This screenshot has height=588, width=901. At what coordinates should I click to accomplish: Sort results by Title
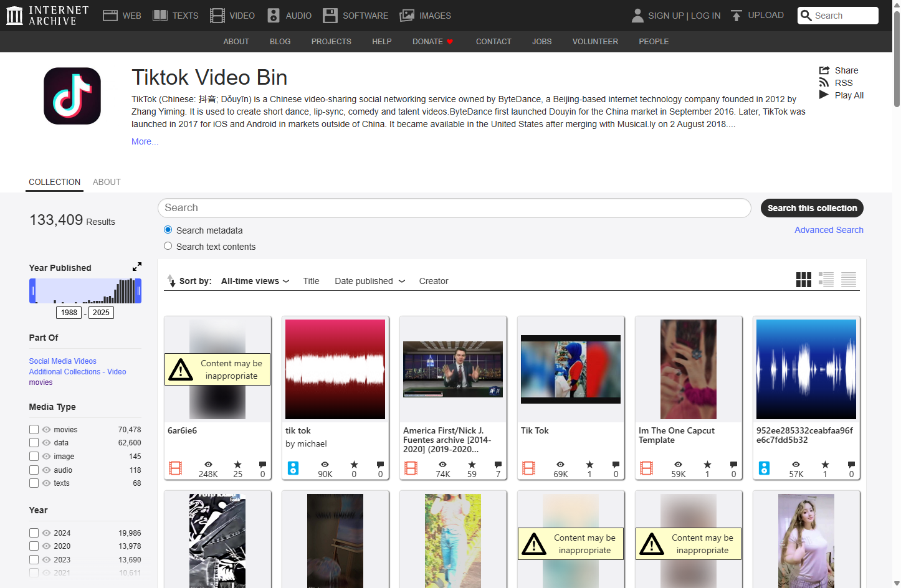point(311,281)
